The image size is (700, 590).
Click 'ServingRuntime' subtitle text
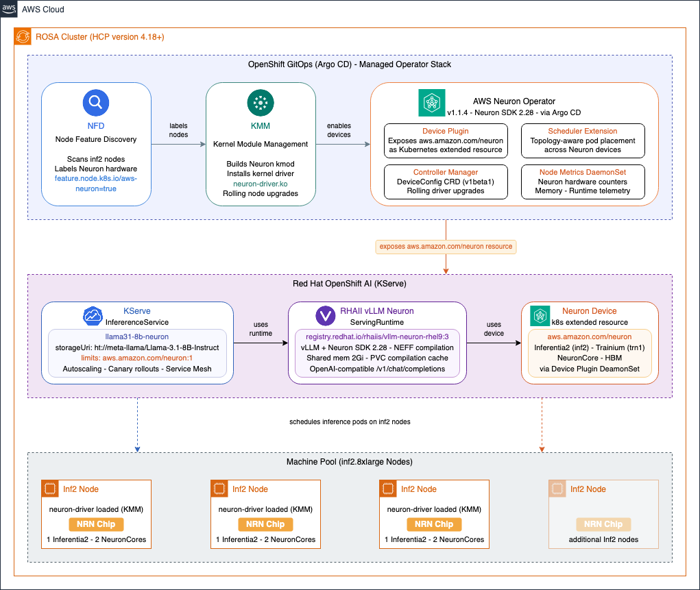(377, 322)
